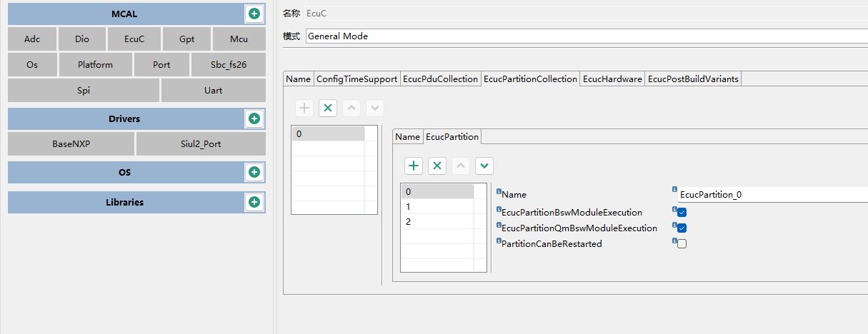Add a library using Libraries plus icon
The width and height of the screenshot is (868, 334).
(254, 202)
